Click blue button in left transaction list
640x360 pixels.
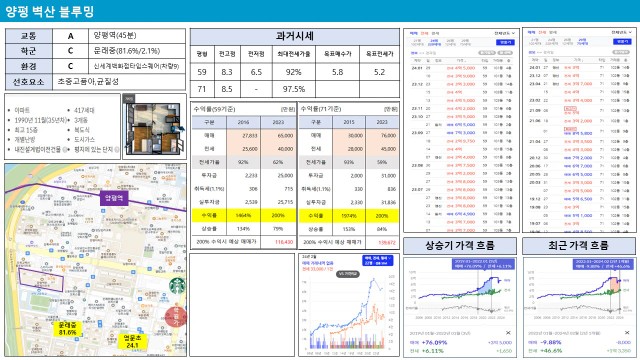(x=505, y=42)
